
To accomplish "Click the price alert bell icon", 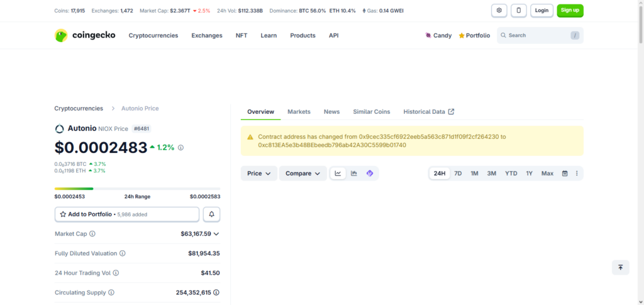I will click(211, 214).
